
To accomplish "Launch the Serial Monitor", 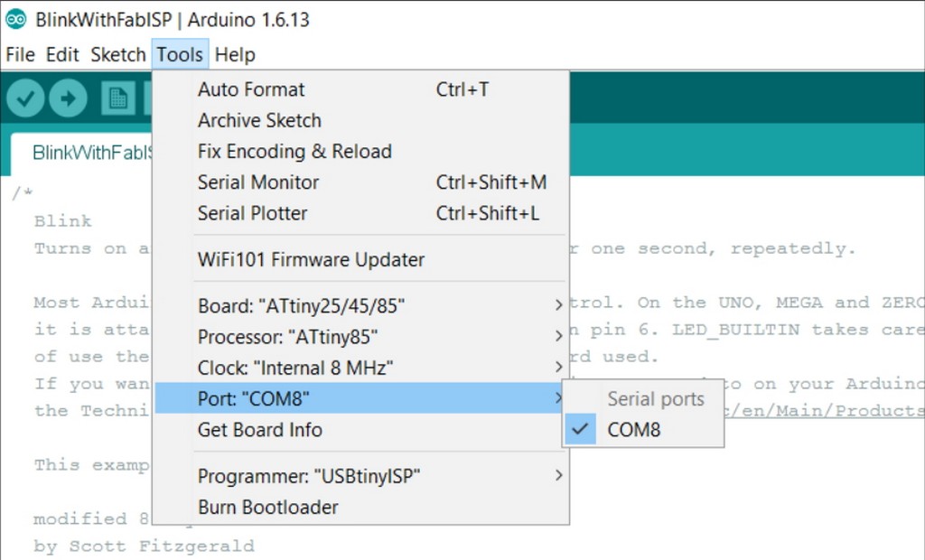I will [258, 182].
